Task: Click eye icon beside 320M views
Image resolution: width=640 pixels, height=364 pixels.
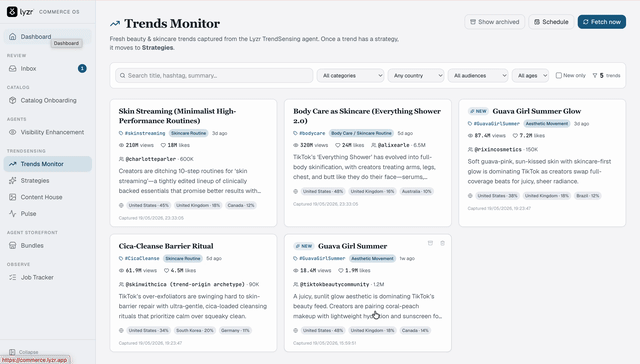Action: click(x=296, y=145)
